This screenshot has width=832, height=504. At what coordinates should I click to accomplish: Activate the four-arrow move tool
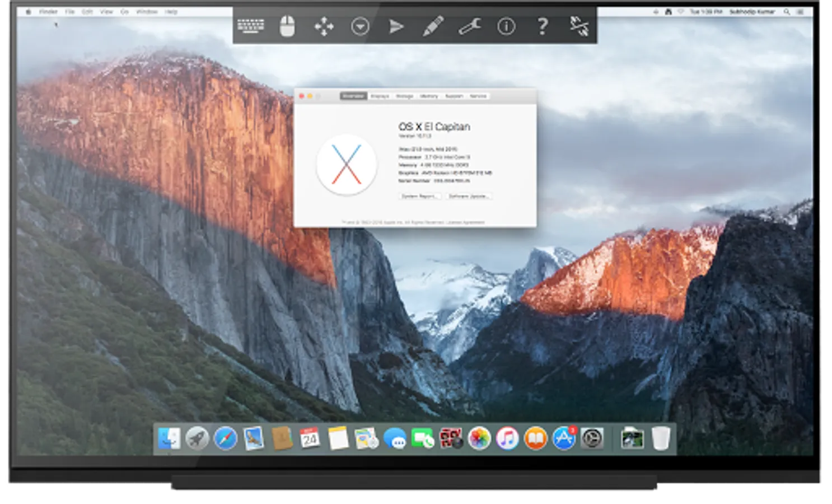(324, 26)
